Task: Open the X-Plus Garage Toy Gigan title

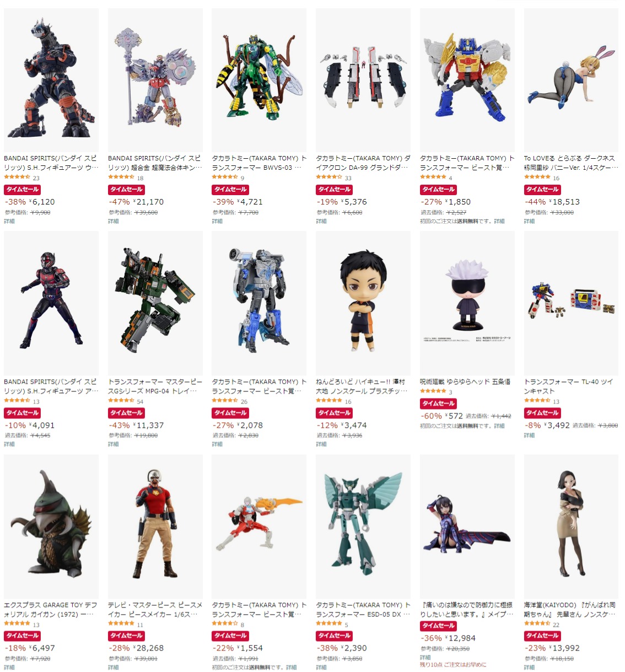Action: [x=50, y=609]
